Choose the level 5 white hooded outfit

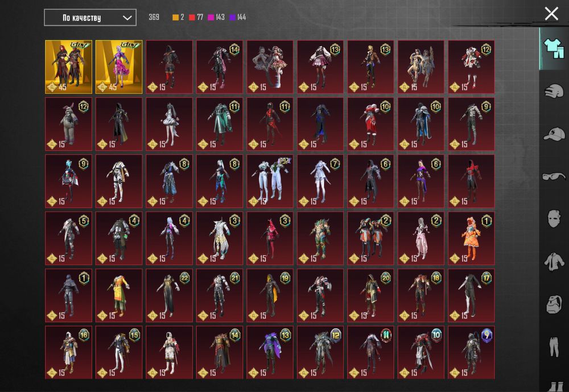point(69,238)
